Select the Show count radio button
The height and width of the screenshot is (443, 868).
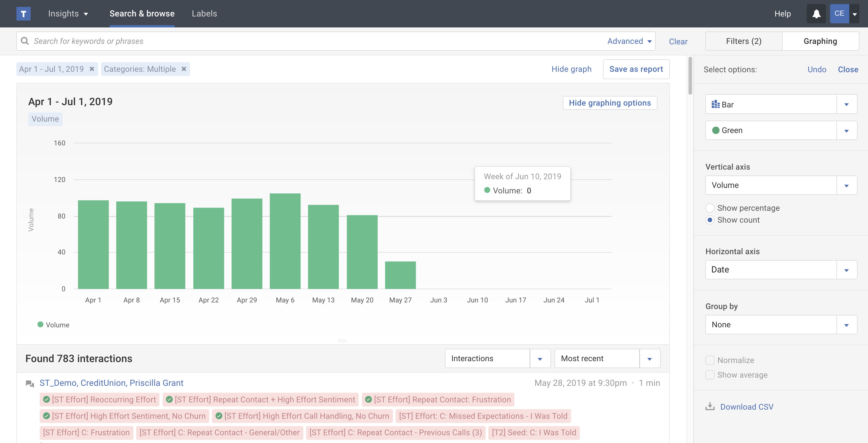point(710,220)
